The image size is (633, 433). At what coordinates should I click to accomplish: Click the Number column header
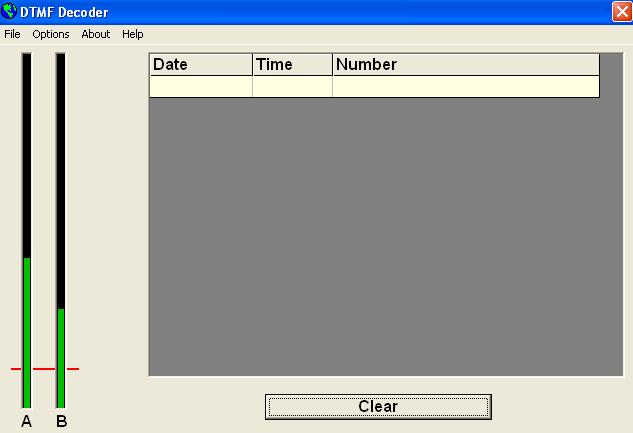466,65
